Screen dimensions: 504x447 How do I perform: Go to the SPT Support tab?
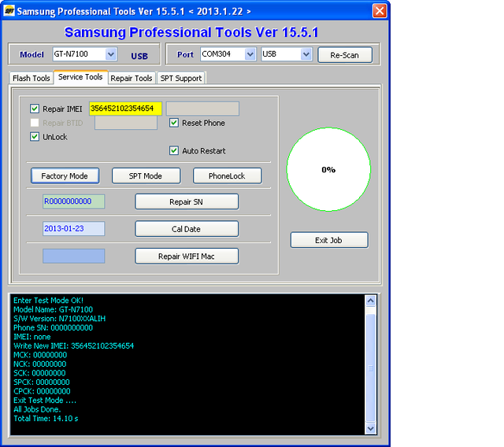pyautogui.click(x=181, y=78)
